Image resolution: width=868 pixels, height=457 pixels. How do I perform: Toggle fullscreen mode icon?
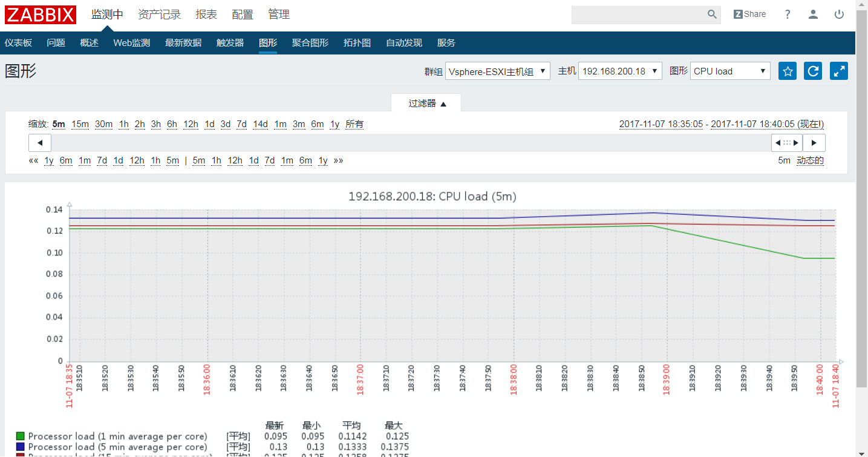pyautogui.click(x=839, y=71)
